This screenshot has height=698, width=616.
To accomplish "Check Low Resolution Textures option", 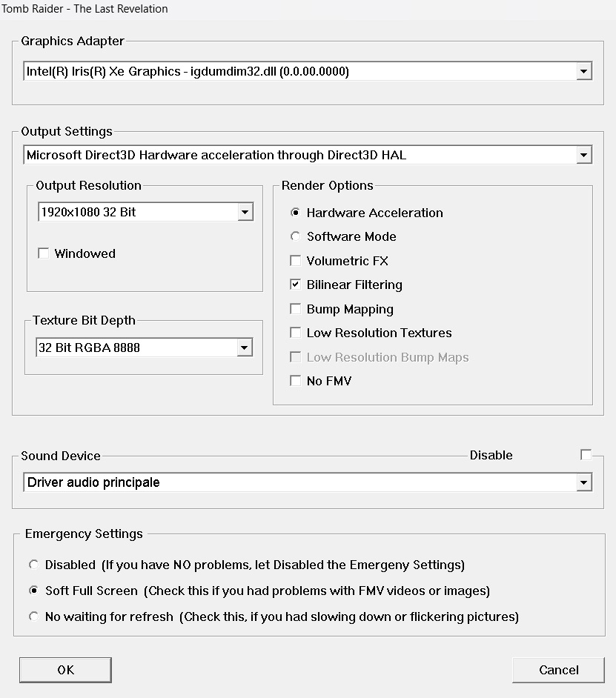I will pos(295,333).
